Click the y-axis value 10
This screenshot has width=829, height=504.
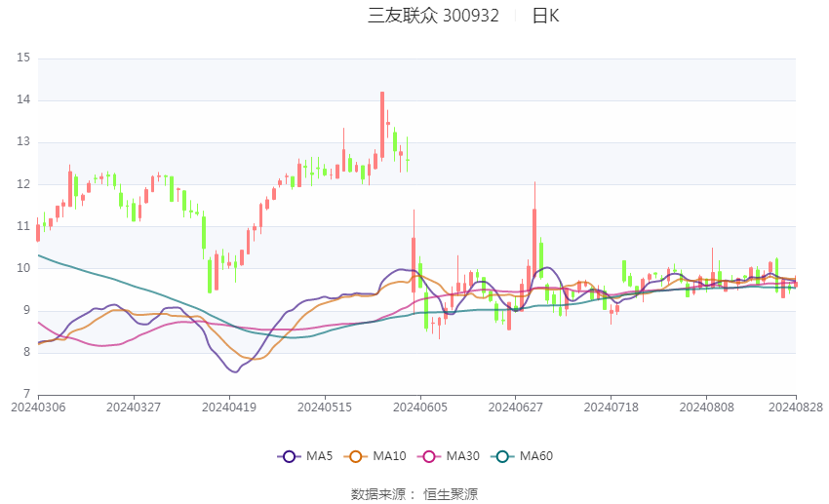[23, 268]
